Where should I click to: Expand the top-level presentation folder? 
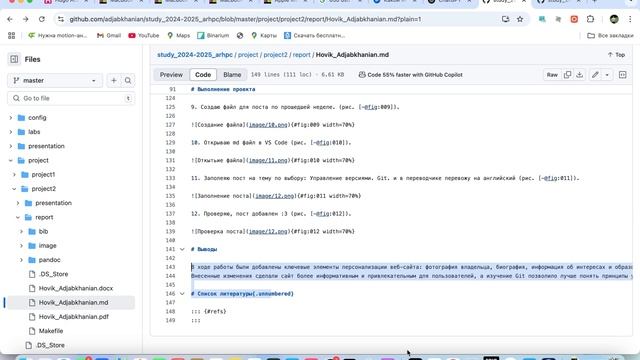(11, 146)
